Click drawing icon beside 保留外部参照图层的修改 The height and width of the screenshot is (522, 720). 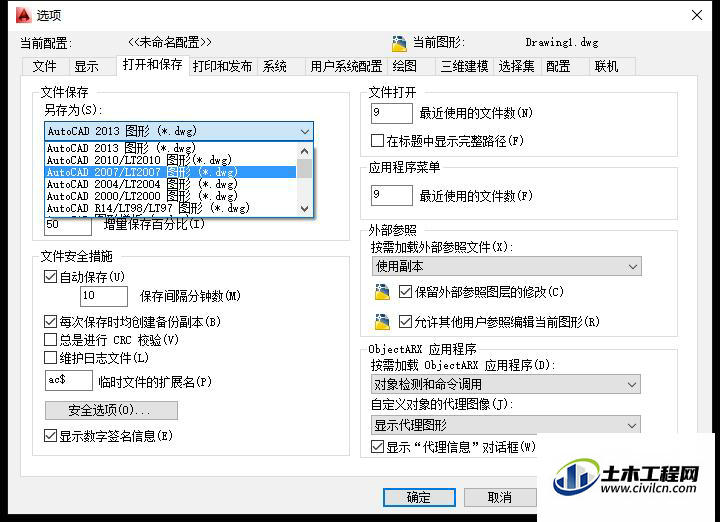pyautogui.click(x=382, y=292)
